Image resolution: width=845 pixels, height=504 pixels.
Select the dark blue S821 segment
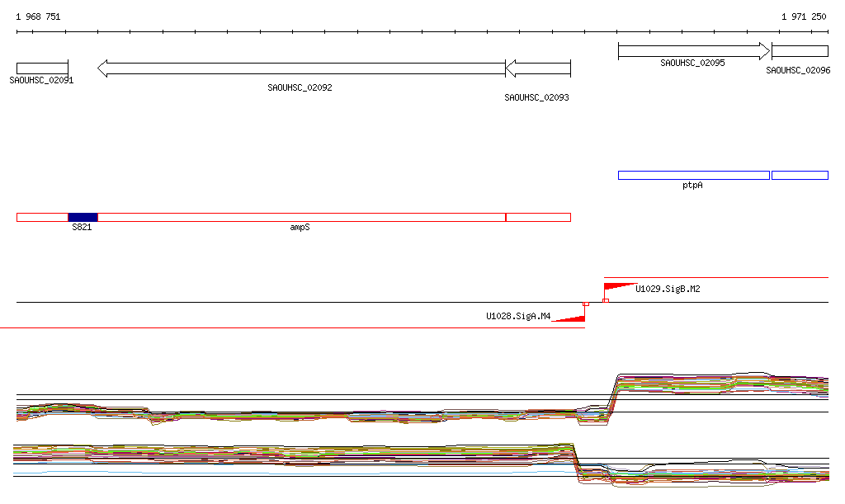83,218
